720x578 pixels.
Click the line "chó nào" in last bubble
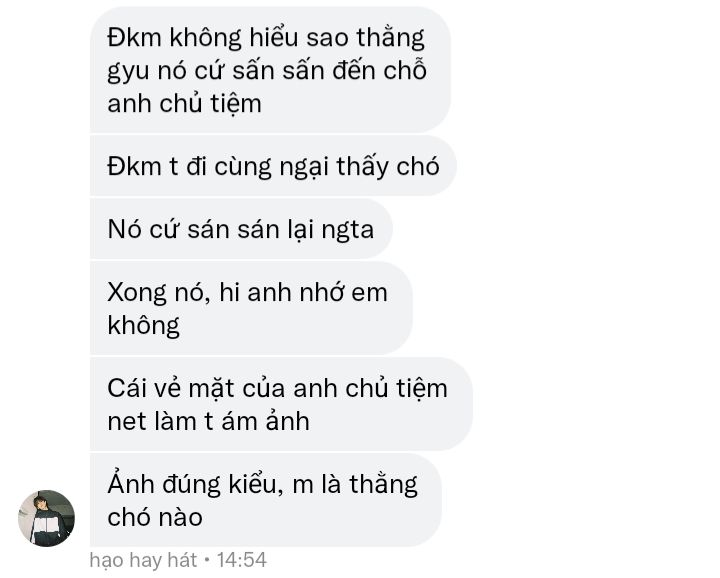155,517
